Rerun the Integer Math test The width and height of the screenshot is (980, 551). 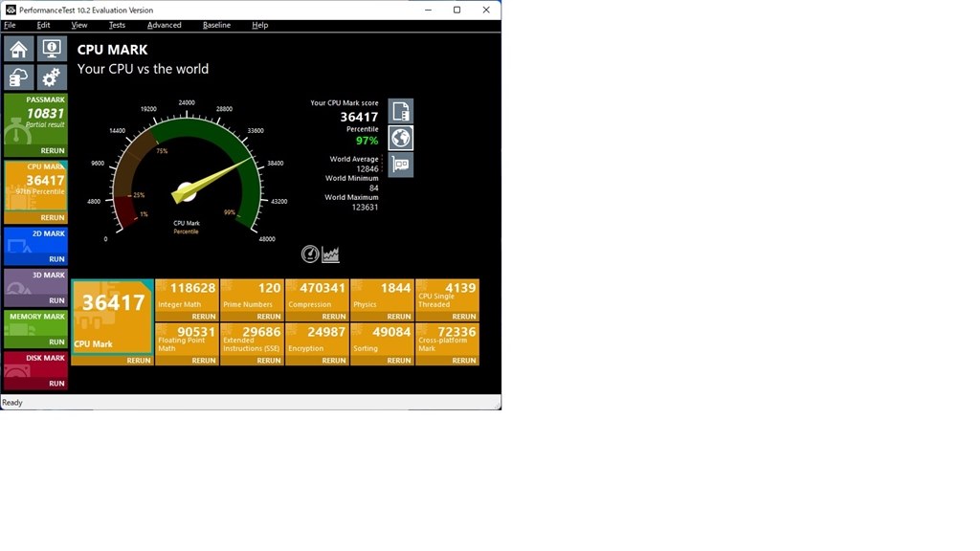click(x=204, y=317)
